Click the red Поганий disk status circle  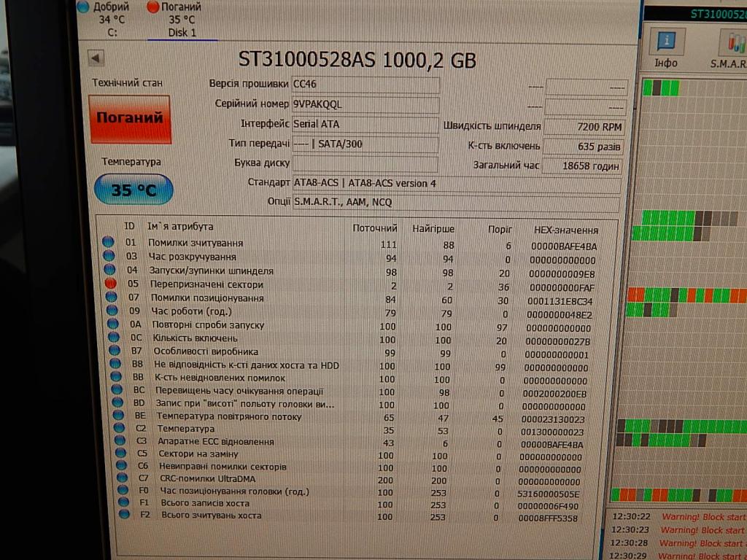click(152, 7)
